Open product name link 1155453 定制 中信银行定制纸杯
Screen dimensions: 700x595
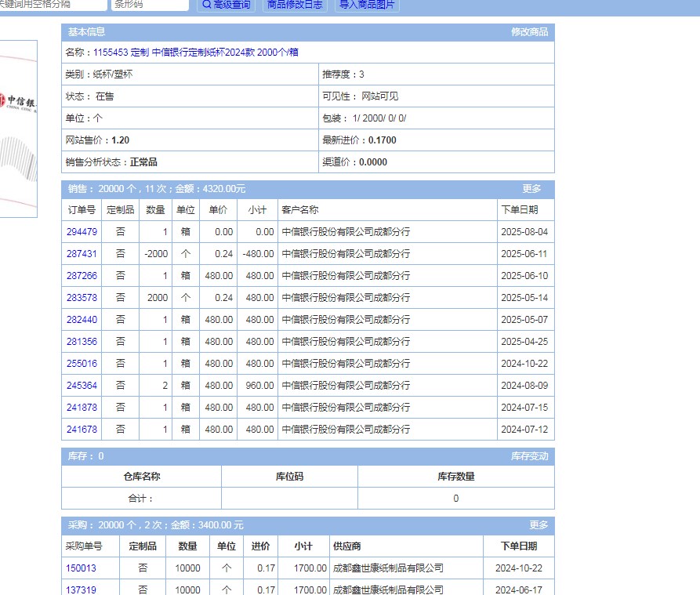coord(195,53)
